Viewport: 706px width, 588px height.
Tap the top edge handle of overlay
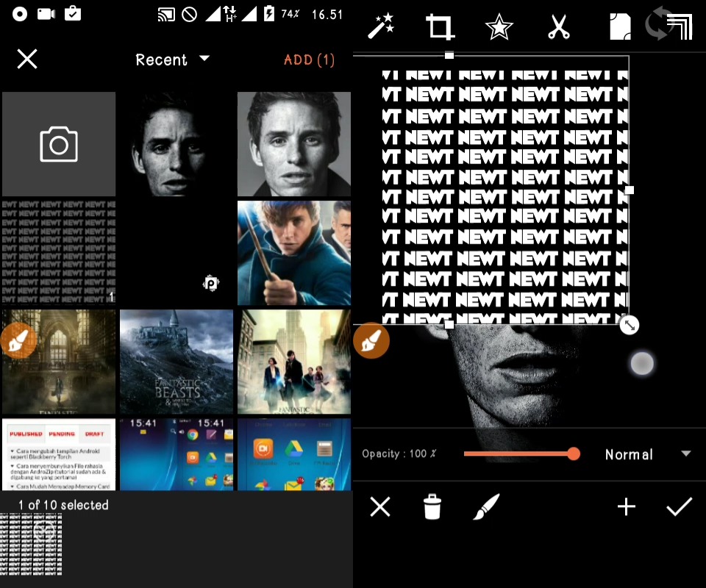pos(449,55)
